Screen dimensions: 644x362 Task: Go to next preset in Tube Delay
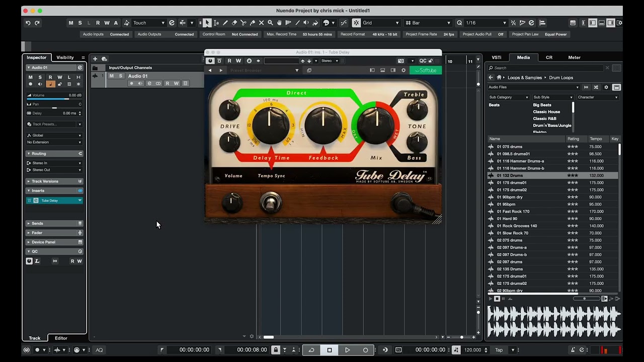[220, 70]
